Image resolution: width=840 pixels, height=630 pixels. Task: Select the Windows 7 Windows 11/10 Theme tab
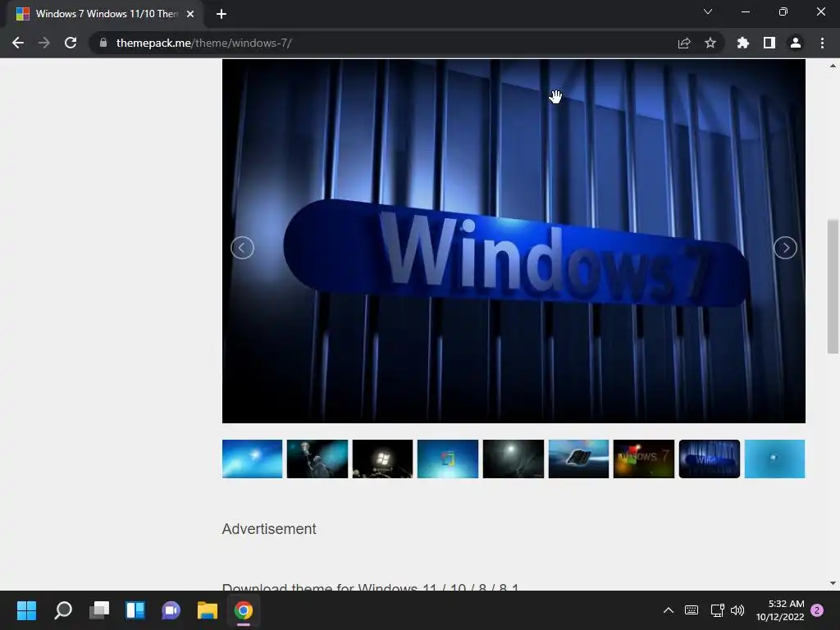104,14
